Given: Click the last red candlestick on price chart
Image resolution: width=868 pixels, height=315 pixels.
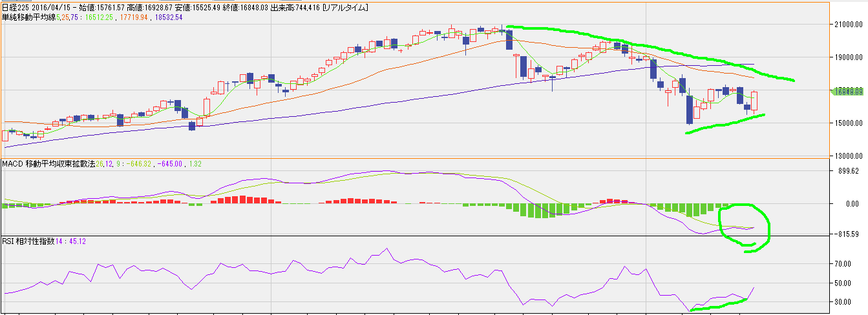Looking at the screenshot, I should [754, 101].
